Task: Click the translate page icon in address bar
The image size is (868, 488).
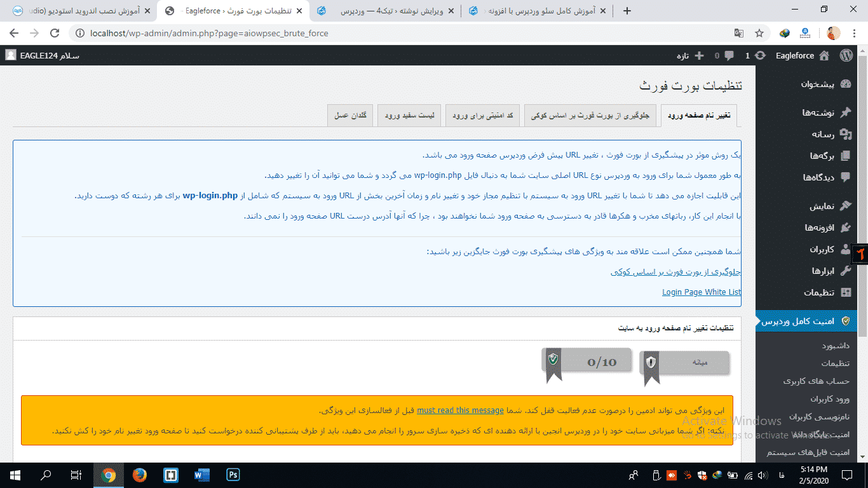Action: pos(739,33)
